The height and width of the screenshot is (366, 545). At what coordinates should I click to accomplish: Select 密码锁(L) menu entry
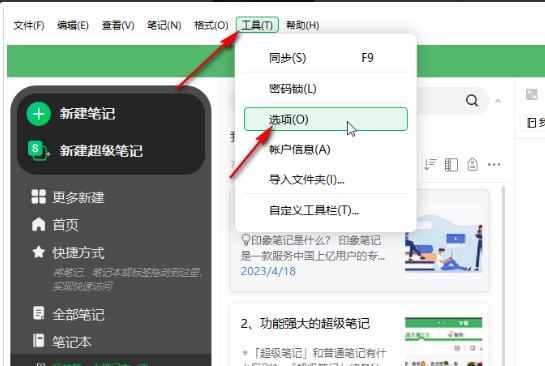(x=325, y=89)
